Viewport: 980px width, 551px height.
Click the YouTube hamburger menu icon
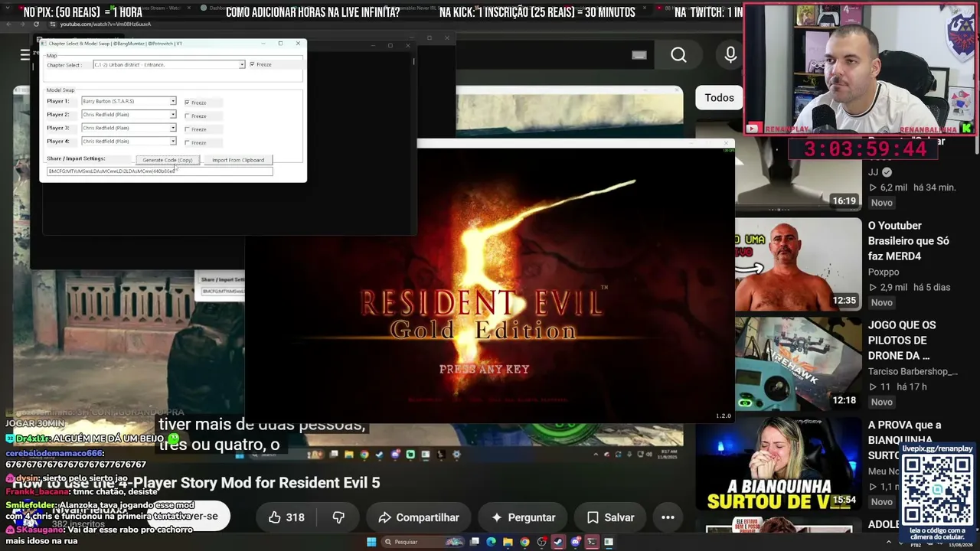point(25,54)
